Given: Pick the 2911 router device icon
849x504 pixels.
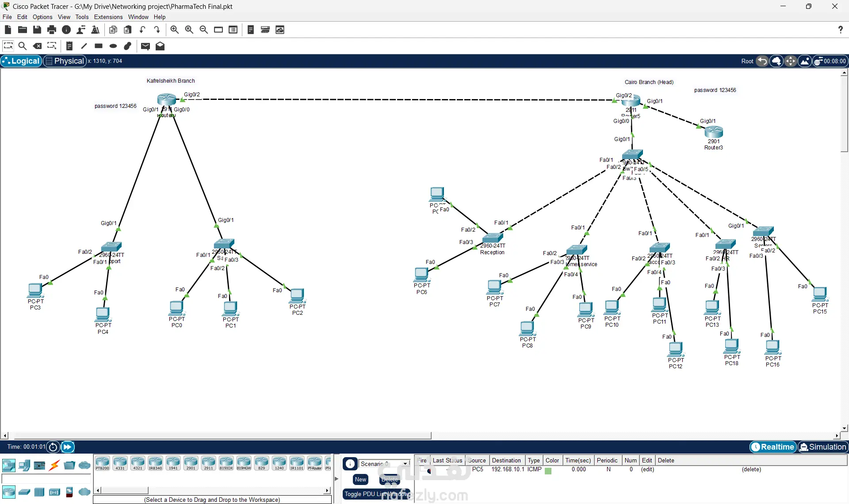Looking at the screenshot, I should pyautogui.click(x=208, y=463).
